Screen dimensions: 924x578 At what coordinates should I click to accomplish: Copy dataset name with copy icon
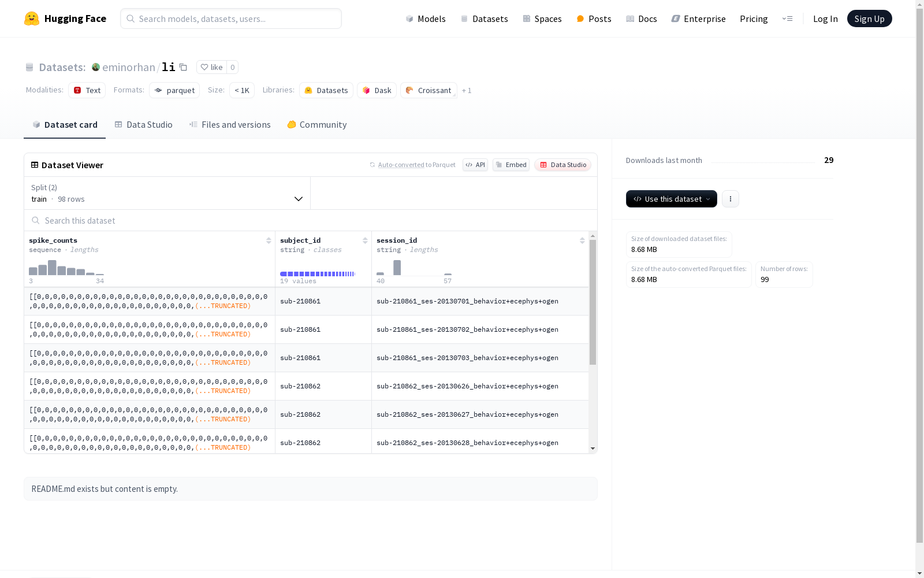tap(183, 67)
